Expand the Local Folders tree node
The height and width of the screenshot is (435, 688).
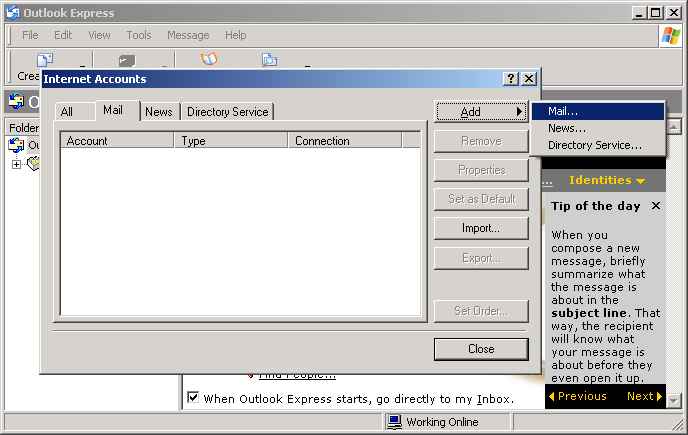tap(16, 165)
